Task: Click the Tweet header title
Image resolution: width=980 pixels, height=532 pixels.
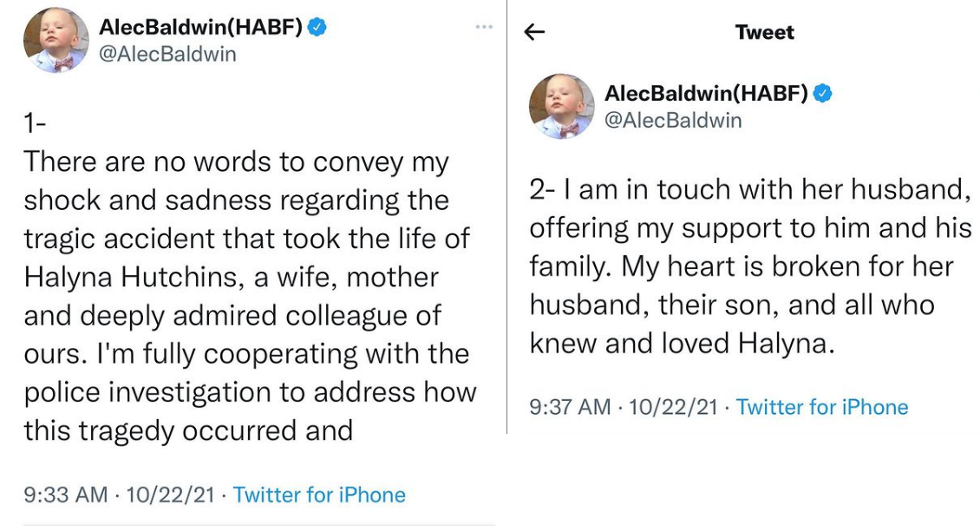Action: click(x=764, y=33)
